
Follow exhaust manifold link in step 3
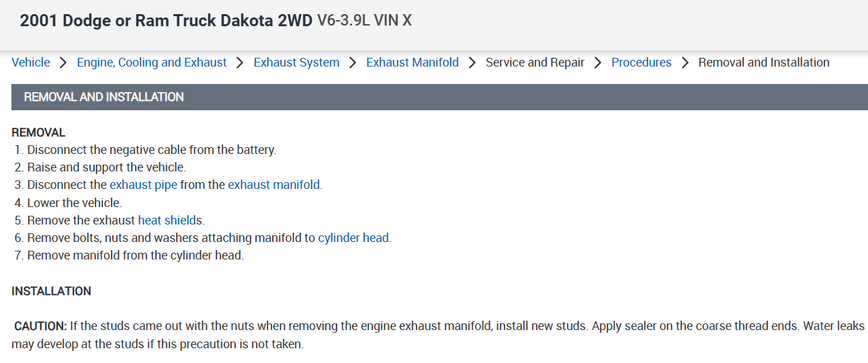coord(273,185)
